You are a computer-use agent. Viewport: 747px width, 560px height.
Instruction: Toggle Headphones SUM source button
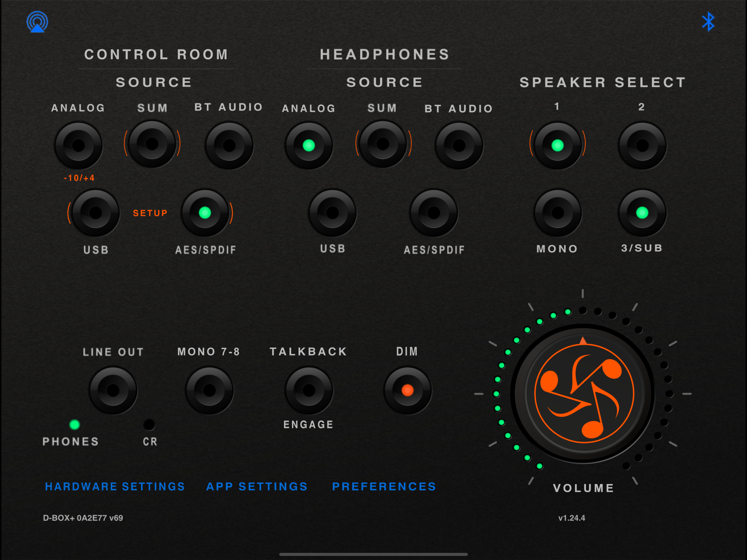(x=383, y=144)
